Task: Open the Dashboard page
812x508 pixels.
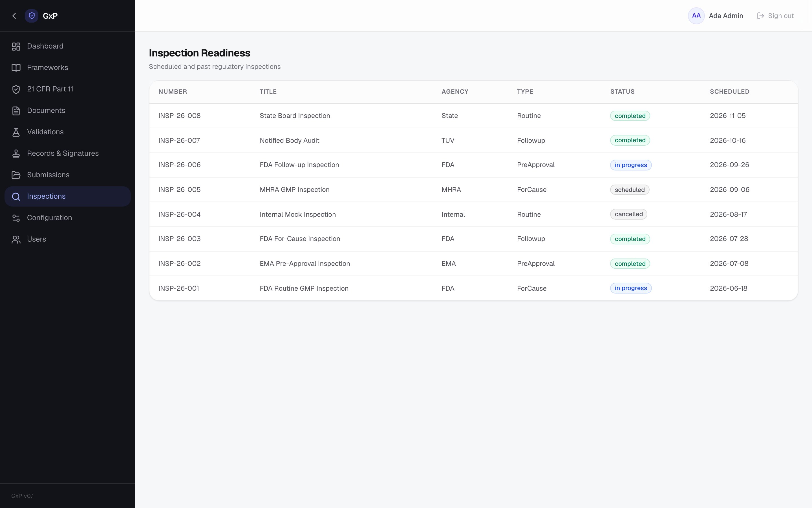Action: point(67,46)
